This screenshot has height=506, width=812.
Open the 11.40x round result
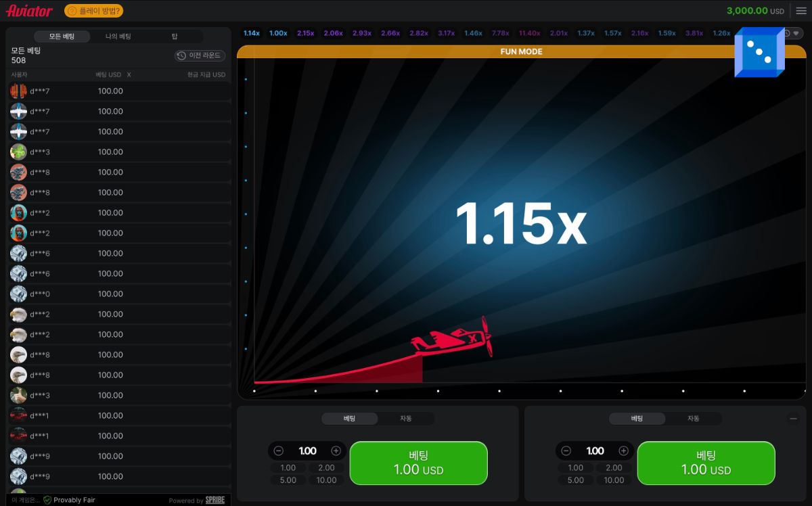click(x=530, y=33)
